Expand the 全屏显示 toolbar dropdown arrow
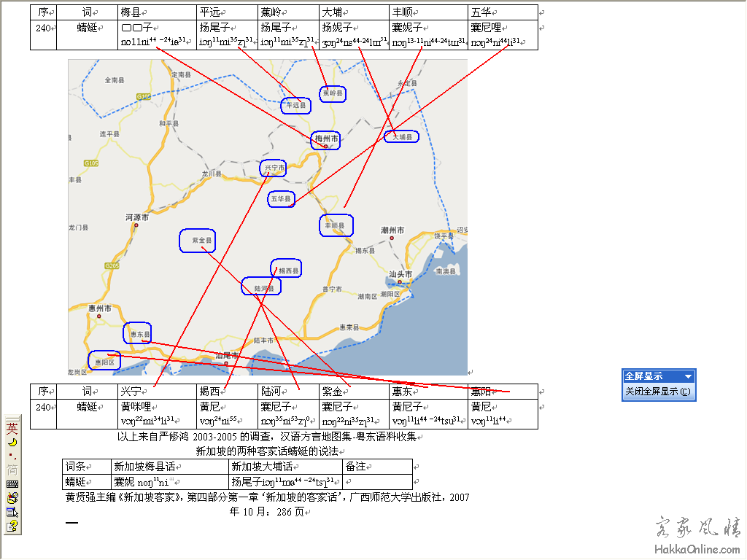This screenshot has width=747, height=560. (687, 376)
